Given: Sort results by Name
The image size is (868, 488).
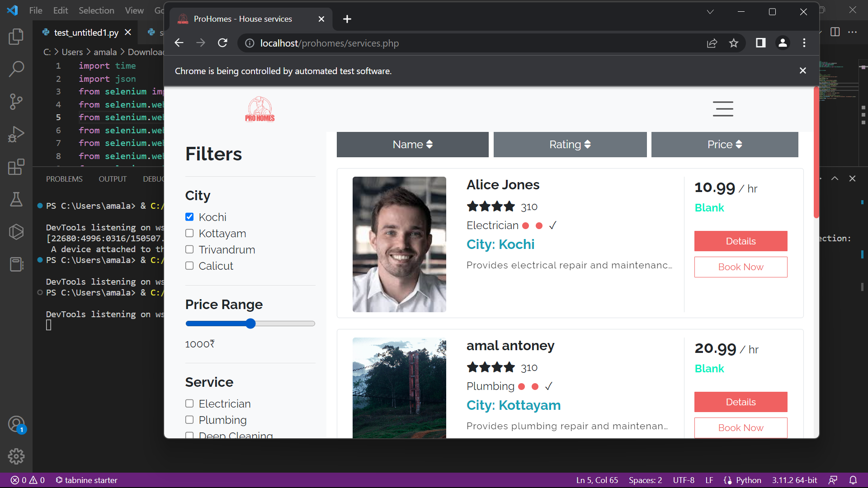Looking at the screenshot, I should [412, 145].
